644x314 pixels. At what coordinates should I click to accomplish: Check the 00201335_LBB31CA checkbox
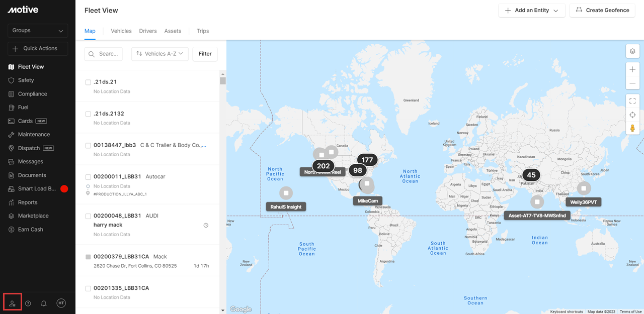tap(88, 288)
